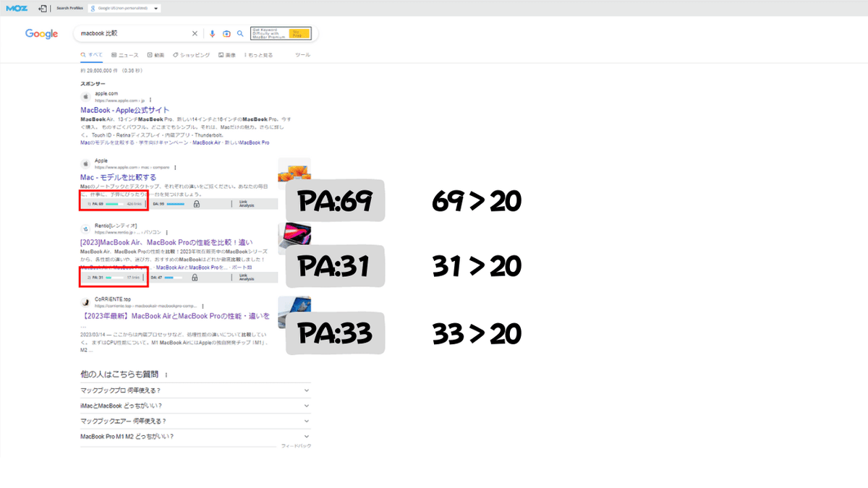This screenshot has width=868, height=488.
Task: Expand the マックブックプロ 何年使える？ question
Action: point(195,390)
